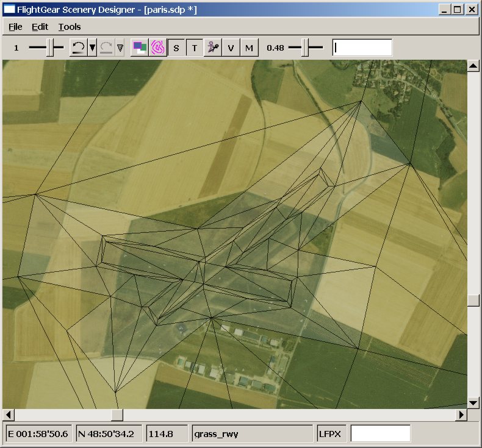Image resolution: width=482 pixels, height=448 pixels.
Task: Open the undo history dropdown arrow
Action: (92, 48)
